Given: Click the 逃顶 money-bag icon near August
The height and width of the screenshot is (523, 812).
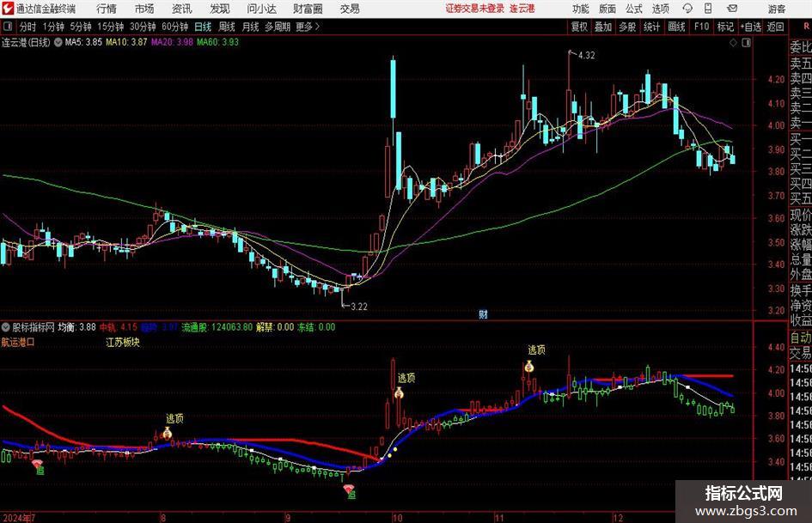Looking at the screenshot, I should (168, 433).
